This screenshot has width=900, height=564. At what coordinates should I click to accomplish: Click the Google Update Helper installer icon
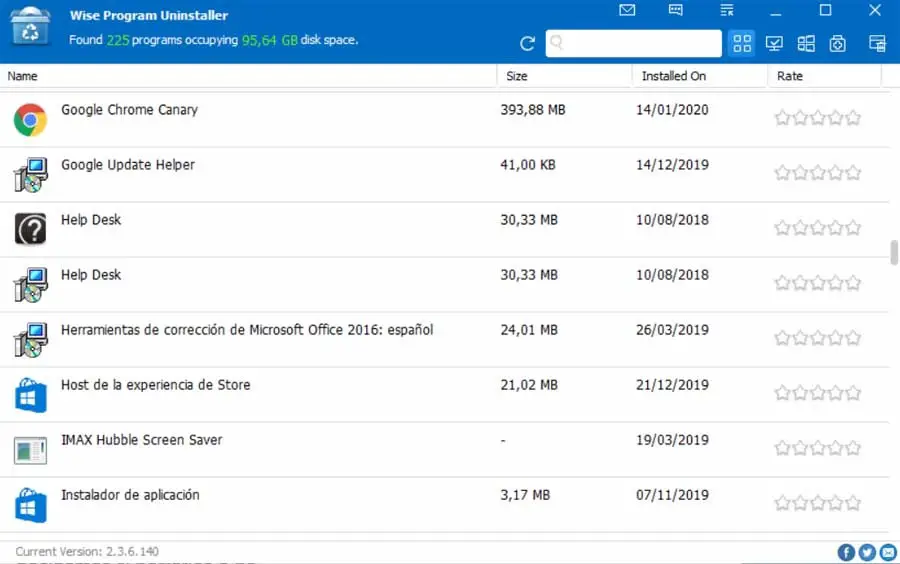coord(30,174)
